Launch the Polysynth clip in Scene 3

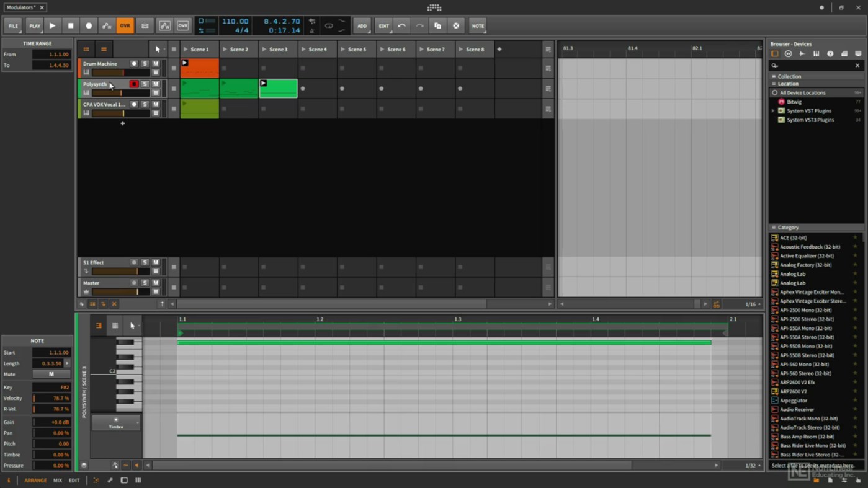point(263,82)
